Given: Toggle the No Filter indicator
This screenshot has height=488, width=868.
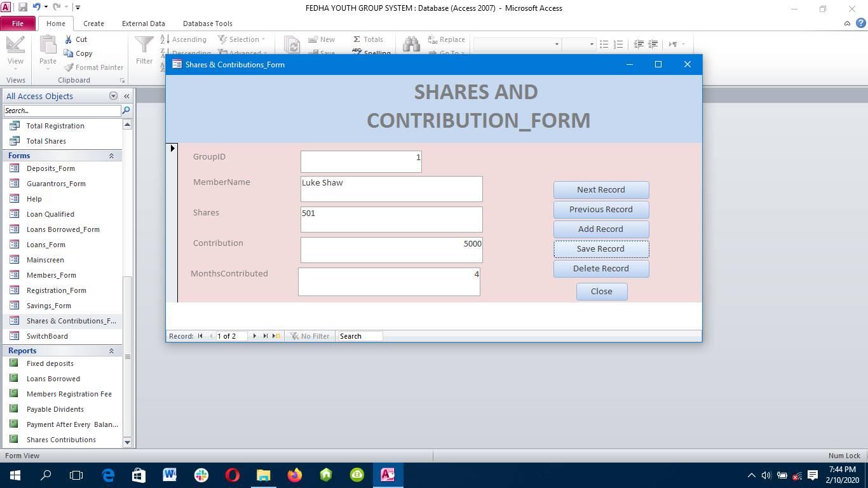Looking at the screenshot, I should coord(310,336).
